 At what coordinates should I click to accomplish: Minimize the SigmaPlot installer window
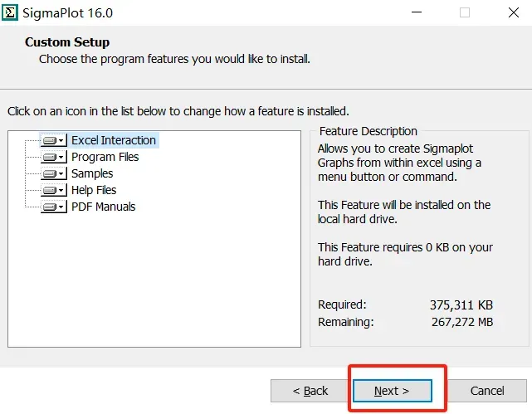coord(417,12)
